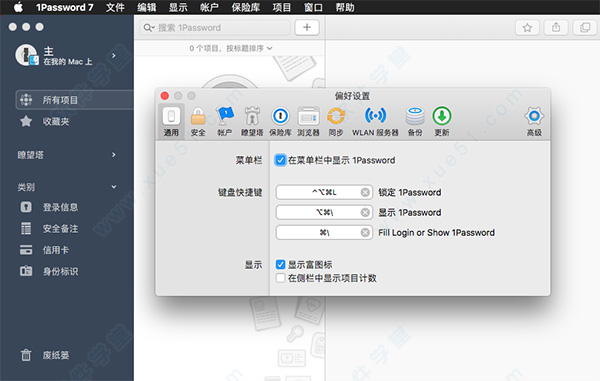This screenshot has height=381, width=600.
Task: Expand the 瞭望塔 sidebar section
Action: pyautogui.click(x=114, y=155)
